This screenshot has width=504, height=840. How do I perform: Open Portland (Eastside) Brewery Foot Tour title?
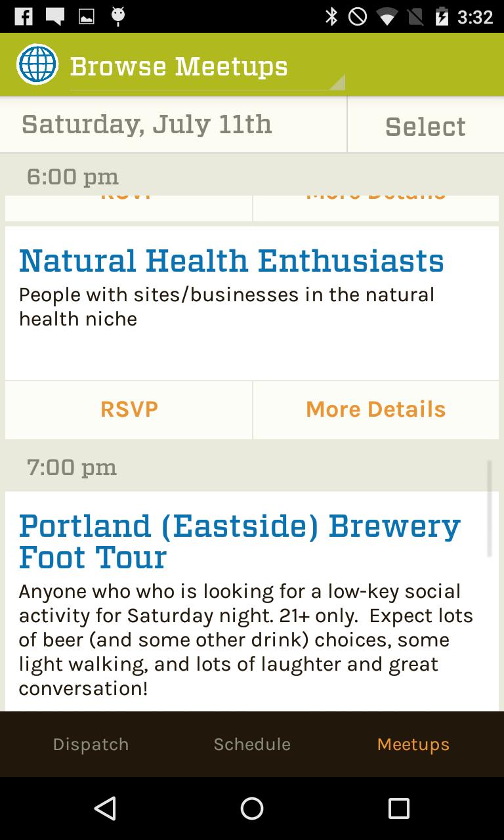(x=240, y=541)
